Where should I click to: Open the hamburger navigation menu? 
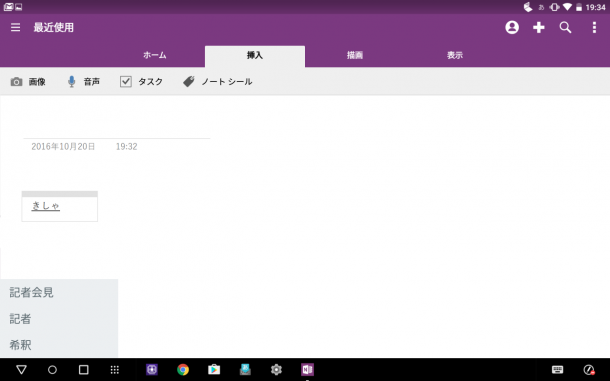(x=16, y=27)
